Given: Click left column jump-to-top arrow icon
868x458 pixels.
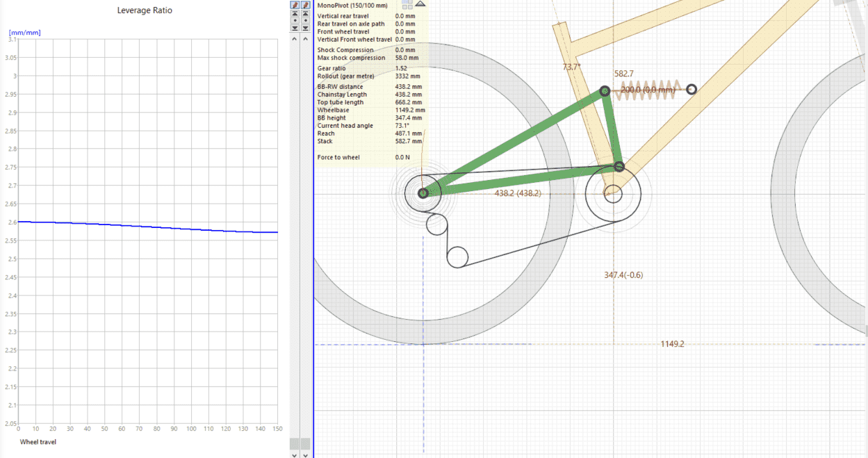Looking at the screenshot, I should [295, 13].
